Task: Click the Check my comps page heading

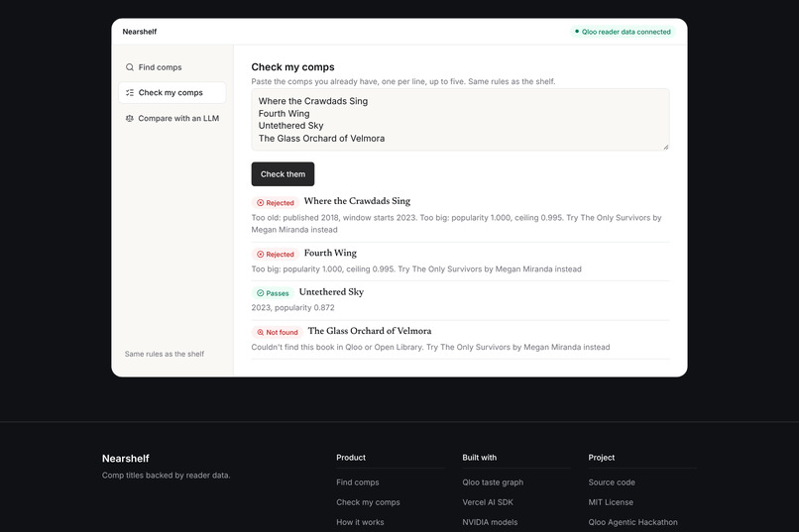Action: pos(293,67)
